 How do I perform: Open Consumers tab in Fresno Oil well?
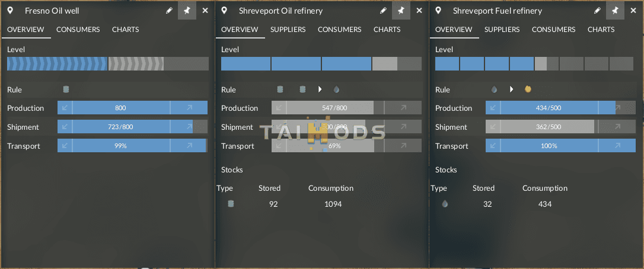[x=78, y=30]
